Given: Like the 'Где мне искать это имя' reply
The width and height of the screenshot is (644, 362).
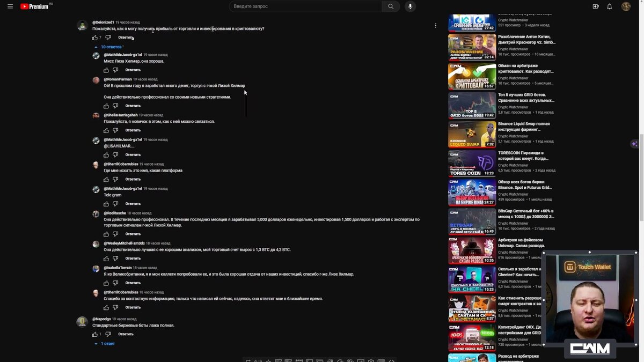Looking at the screenshot, I should point(106,179).
